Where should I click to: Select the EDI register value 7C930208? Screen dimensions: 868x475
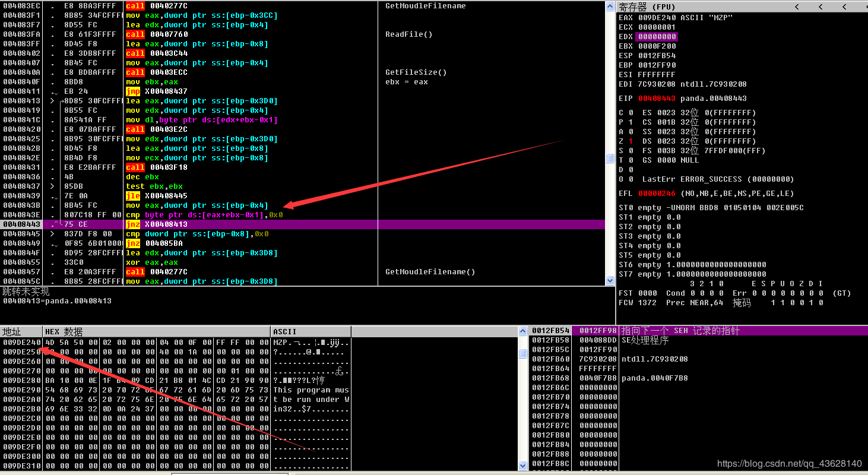(657, 84)
